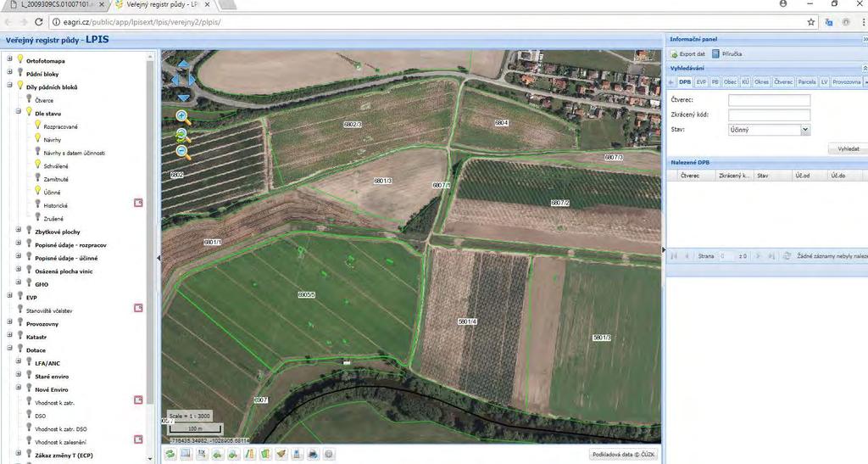This screenshot has width=868, height=464.
Task: Expand the Ortofotomapa tree node
Action: [x=9, y=59]
